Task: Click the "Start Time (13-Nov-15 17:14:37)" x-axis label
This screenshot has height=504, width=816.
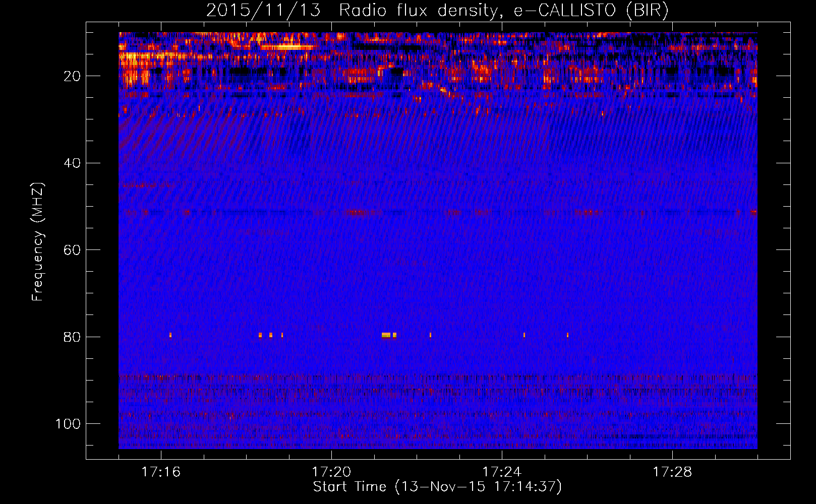Action: click(437, 487)
